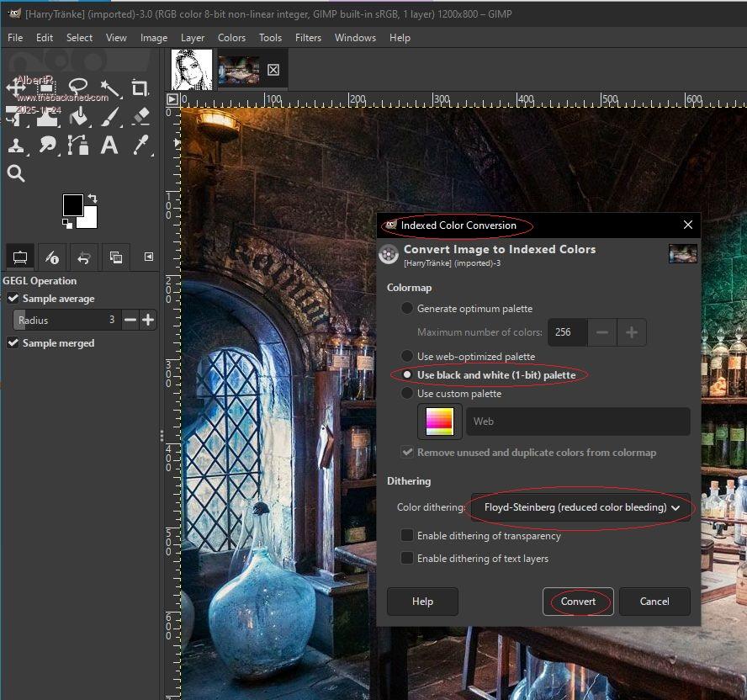
Task: Select the Text tool
Action: click(109, 145)
